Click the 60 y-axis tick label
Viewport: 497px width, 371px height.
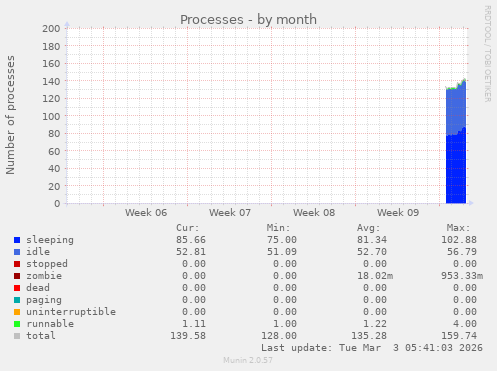click(54, 151)
